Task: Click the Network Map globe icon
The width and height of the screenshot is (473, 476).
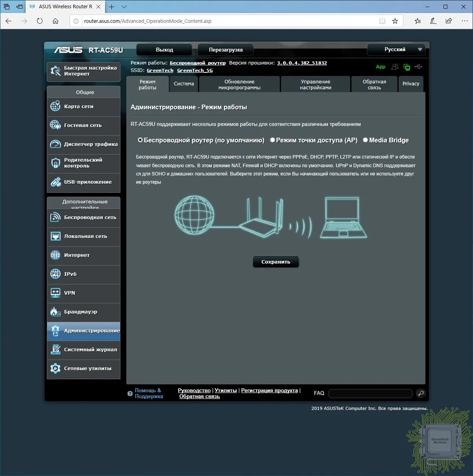Action: click(x=55, y=106)
